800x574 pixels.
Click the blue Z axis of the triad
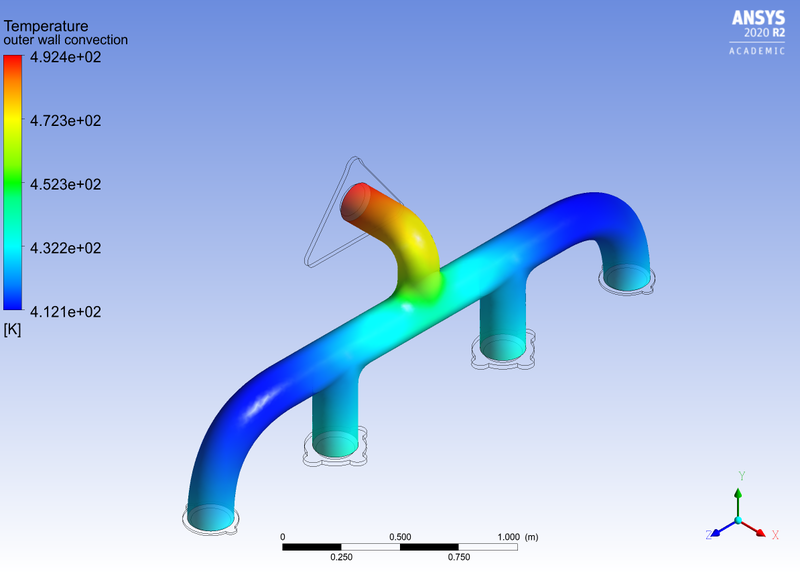722,529
